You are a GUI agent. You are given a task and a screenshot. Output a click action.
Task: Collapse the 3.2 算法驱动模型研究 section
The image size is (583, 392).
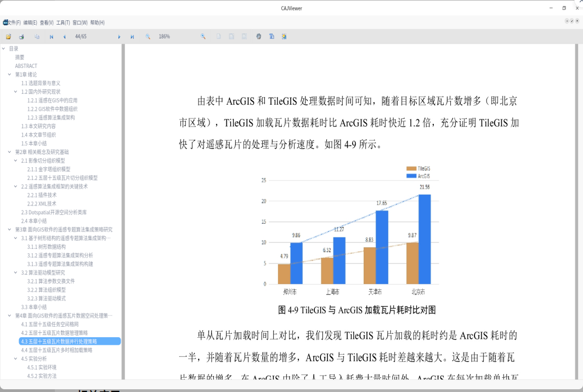16,272
